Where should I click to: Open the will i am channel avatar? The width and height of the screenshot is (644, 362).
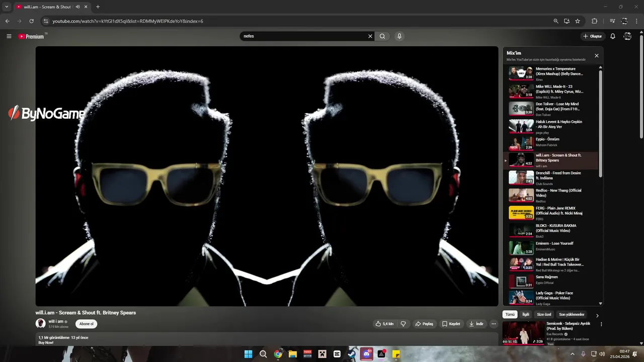click(x=40, y=323)
